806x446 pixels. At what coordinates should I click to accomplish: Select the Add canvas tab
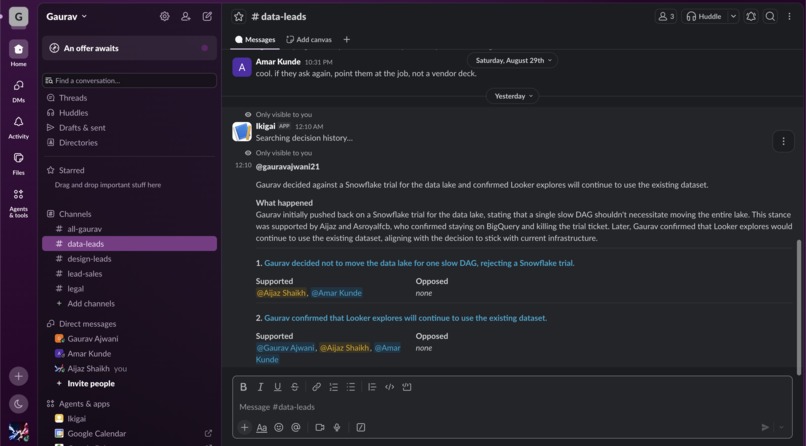[x=309, y=40]
